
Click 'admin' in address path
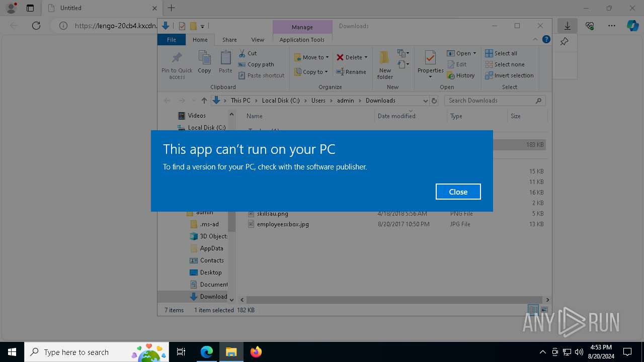(x=345, y=101)
